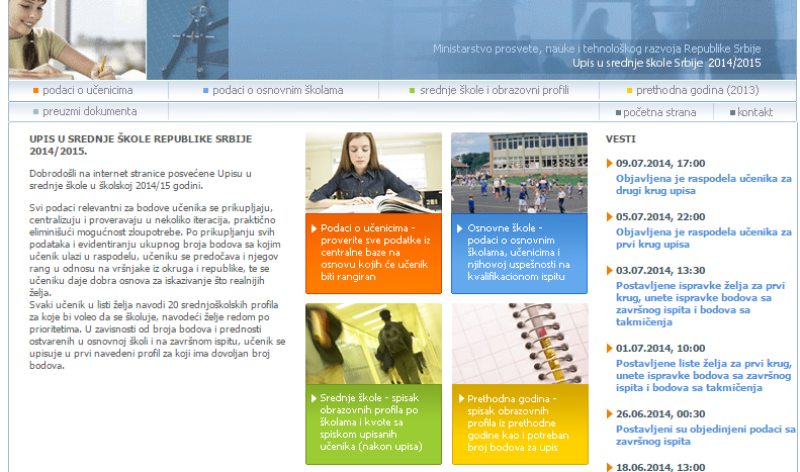Image resolution: width=800 pixels, height=472 pixels.
Task: Click banner text 'Upis u srednje škole Srbije 2014/2015'
Action: tap(666, 63)
